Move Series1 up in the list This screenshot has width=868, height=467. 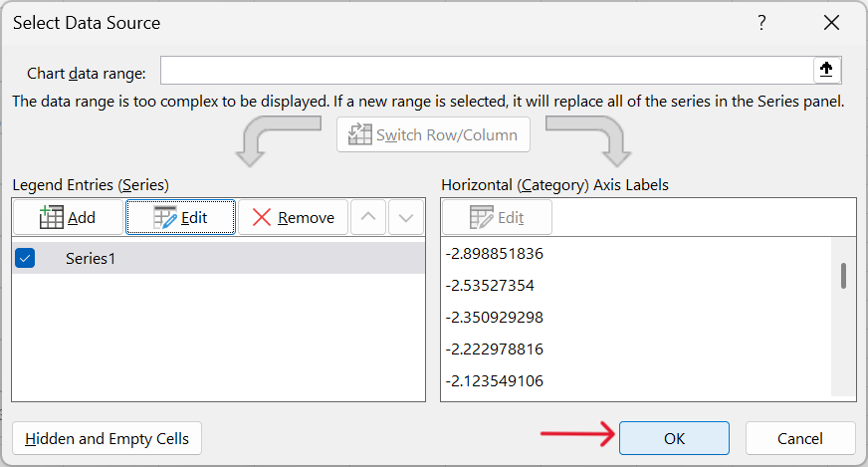tap(368, 217)
